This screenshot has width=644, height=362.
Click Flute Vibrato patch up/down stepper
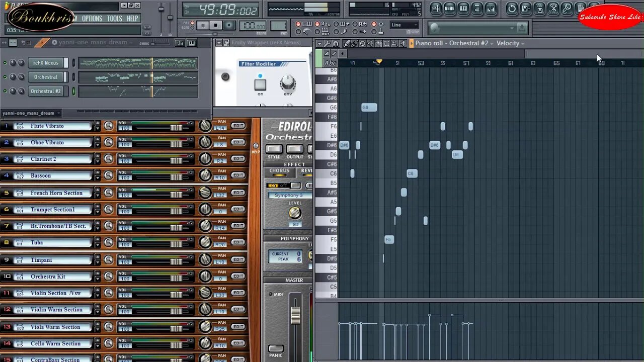(97, 126)
